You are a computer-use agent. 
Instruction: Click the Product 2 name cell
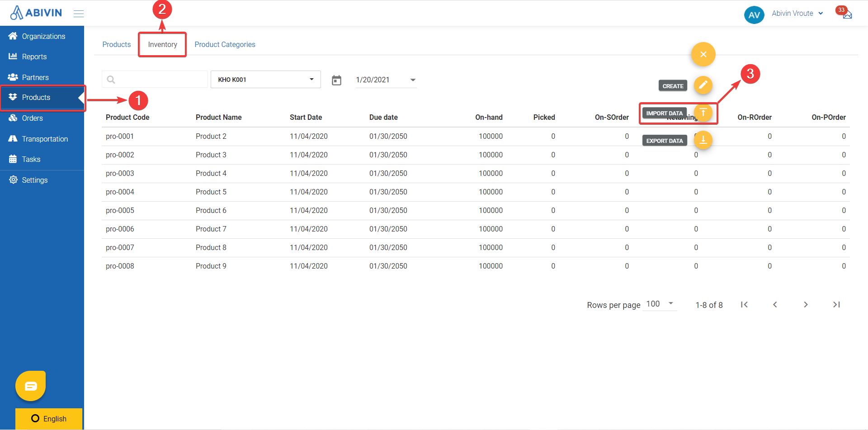pyautogui.click(x=211, y=136)
